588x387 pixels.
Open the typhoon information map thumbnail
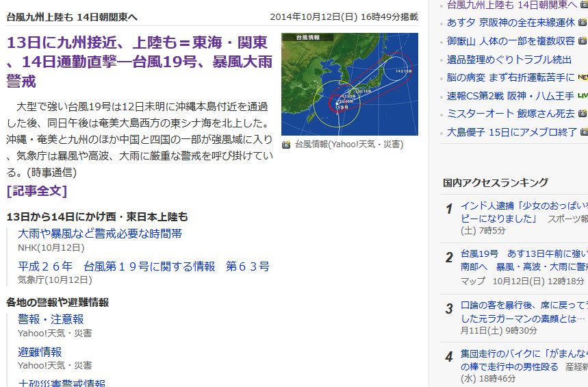coord(350,84)
